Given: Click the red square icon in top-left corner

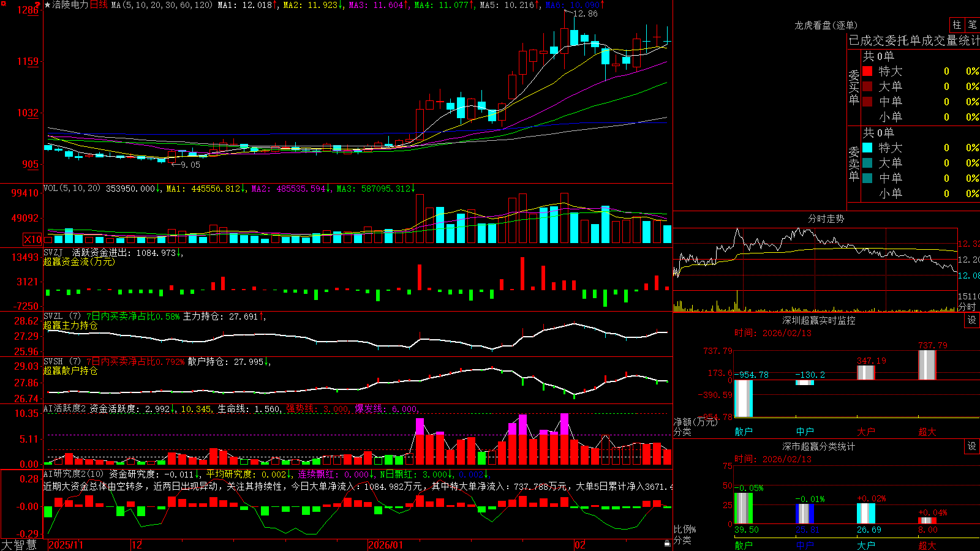Looking at the screenshot, I should (x=3, y=4).
